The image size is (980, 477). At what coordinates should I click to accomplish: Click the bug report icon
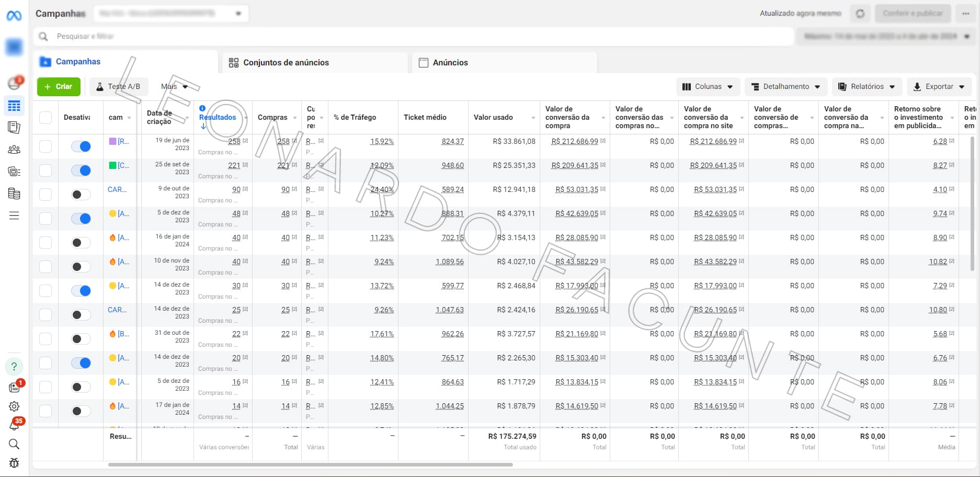click(14, 463)
